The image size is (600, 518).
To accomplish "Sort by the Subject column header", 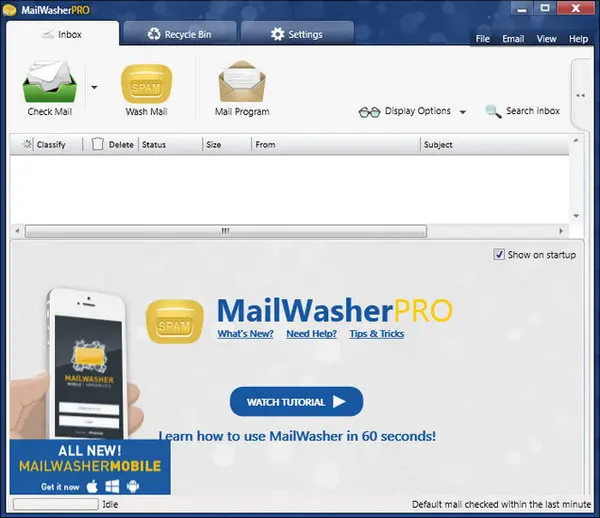I will (494, 145).
